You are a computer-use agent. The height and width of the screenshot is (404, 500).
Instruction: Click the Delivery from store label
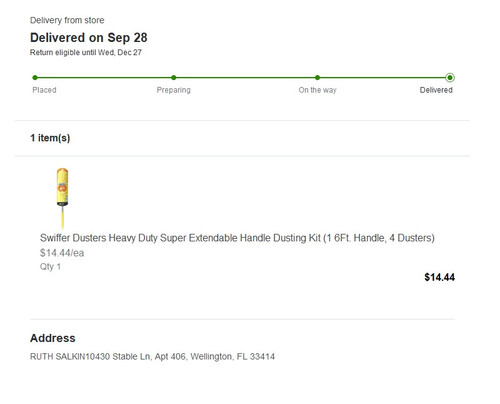(x=67, y=20)
